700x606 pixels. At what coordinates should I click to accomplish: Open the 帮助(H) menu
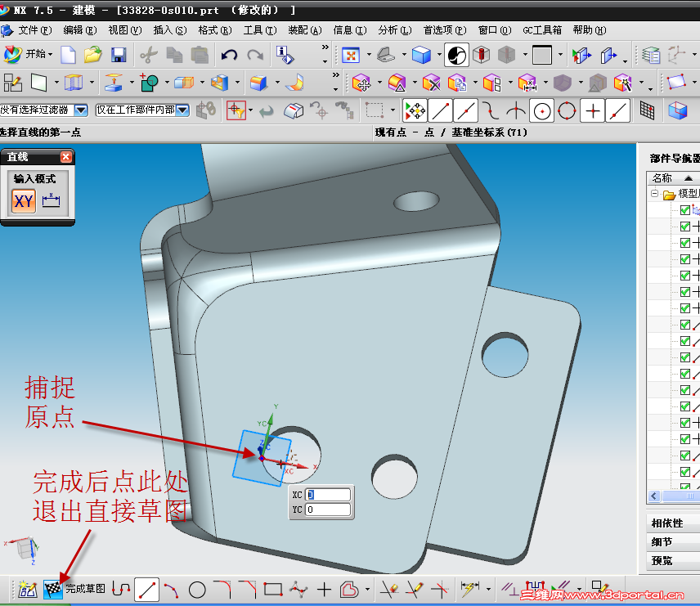coord(590,30)
